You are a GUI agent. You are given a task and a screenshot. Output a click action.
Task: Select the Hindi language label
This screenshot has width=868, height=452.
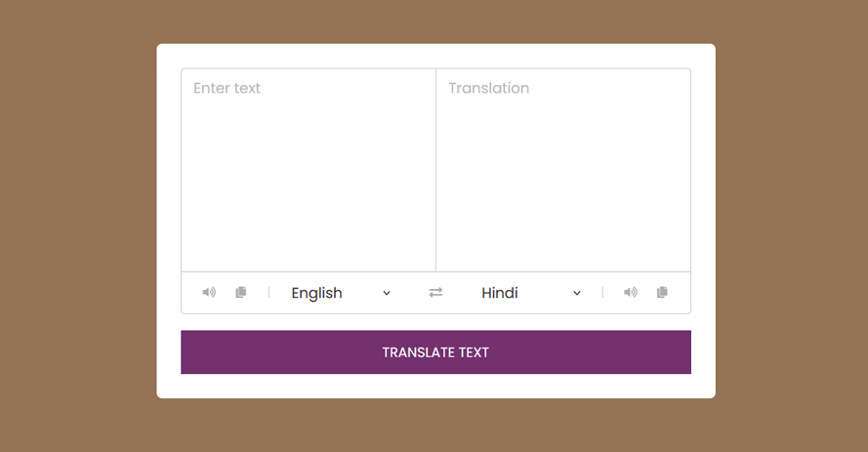(500, 293)
